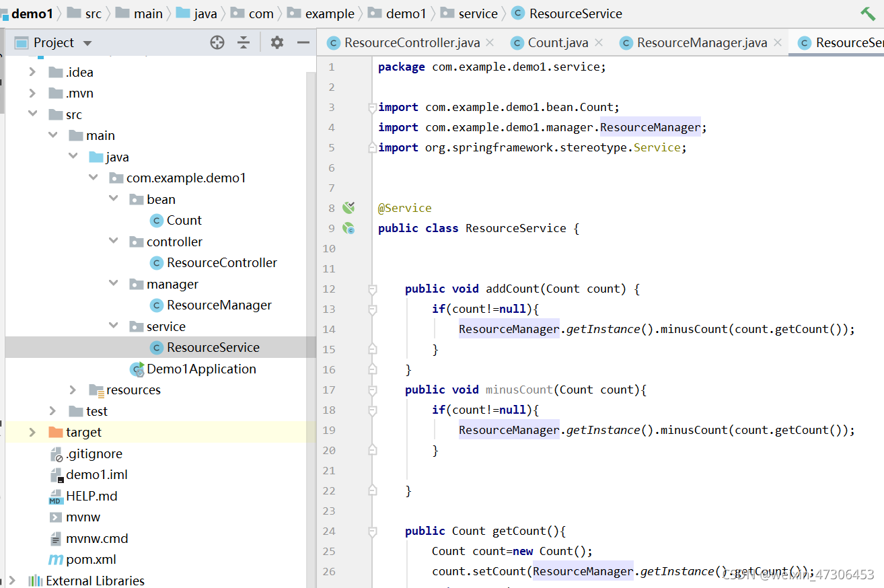Viewport: 884px width, 588px height.
Task: Expand the .idea folder
Action: (32, 72)
